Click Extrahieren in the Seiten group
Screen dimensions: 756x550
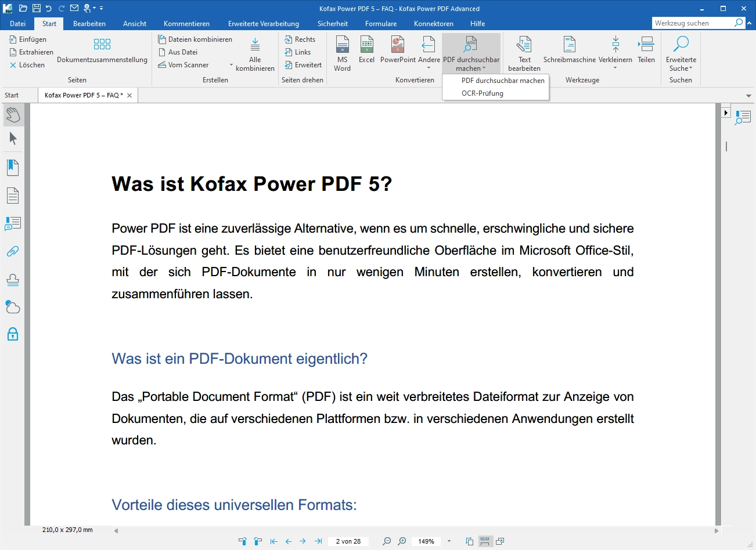tap(31, 52)
